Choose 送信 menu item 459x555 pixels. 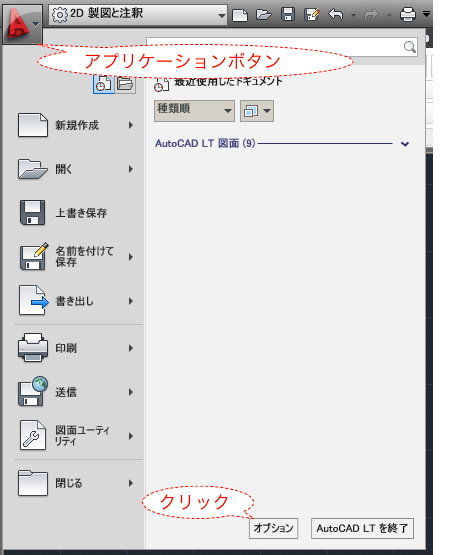tap(77, 392)
